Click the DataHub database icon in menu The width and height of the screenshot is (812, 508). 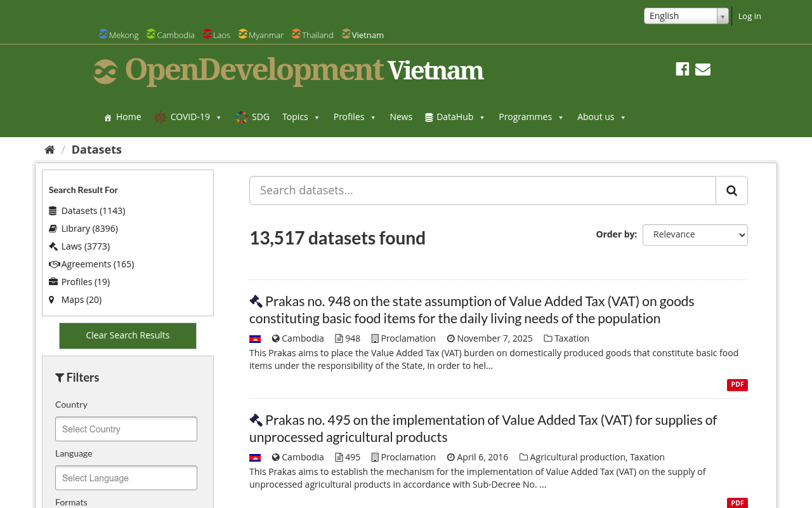(429, 117)
